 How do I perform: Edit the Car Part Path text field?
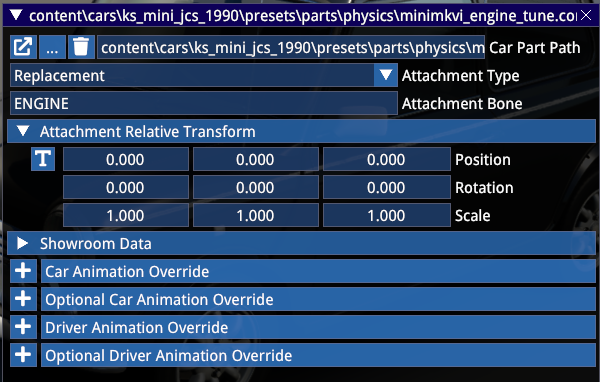coord(291,47)
